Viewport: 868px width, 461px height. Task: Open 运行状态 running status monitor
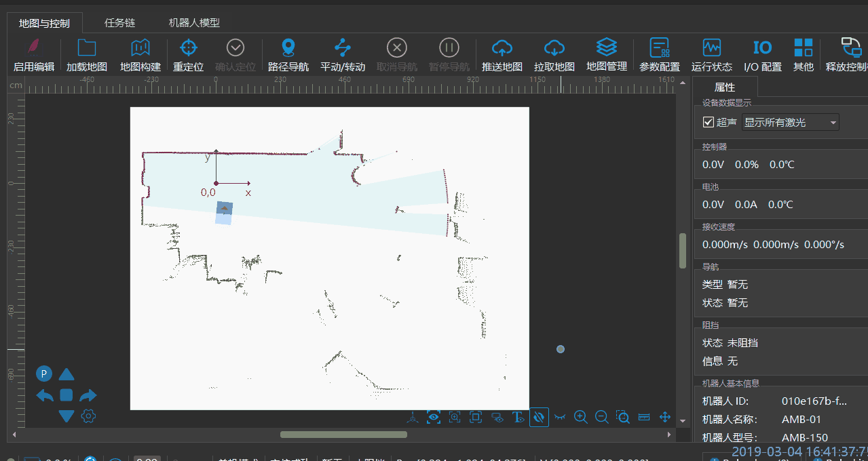coord(711,48)
